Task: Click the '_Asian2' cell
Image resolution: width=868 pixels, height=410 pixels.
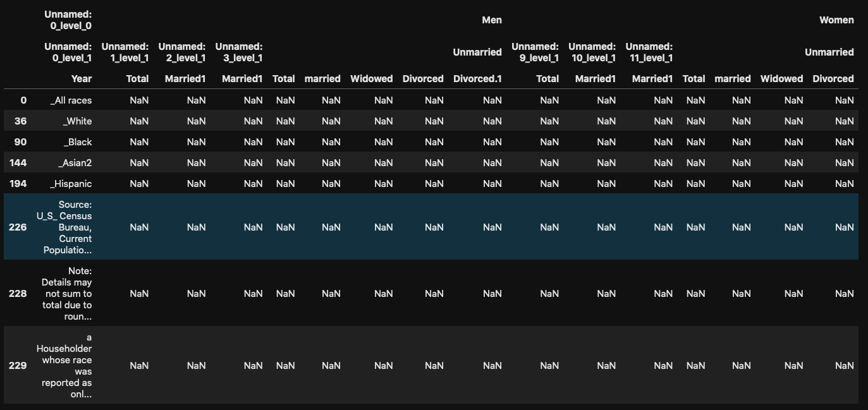Action: (75, 162)
